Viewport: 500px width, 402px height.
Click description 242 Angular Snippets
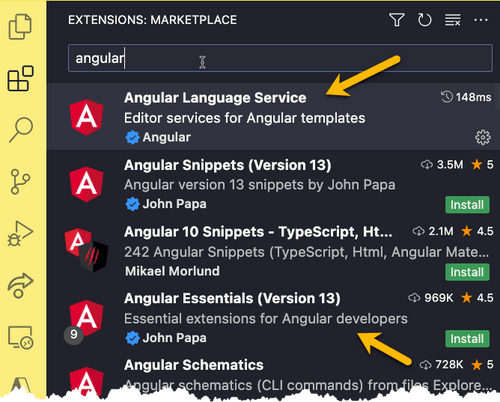[x=306, y=252]
